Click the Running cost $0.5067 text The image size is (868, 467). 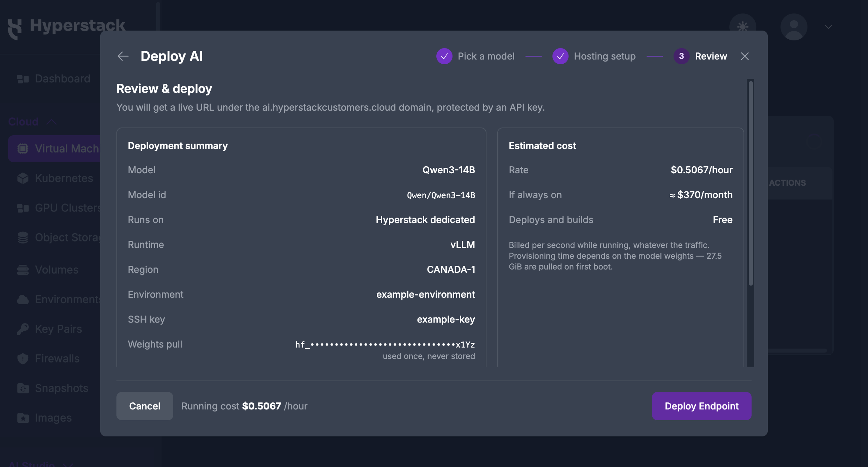[x=244, y=406]
